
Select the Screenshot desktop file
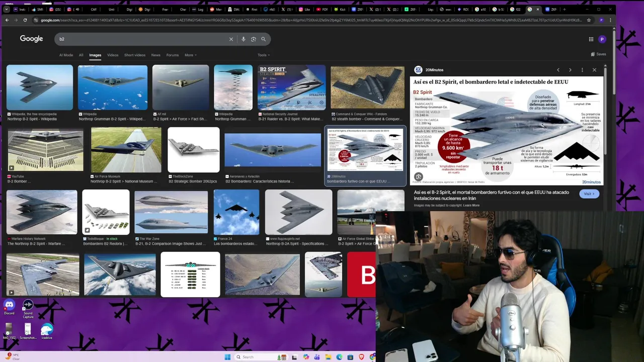(28, 332)
